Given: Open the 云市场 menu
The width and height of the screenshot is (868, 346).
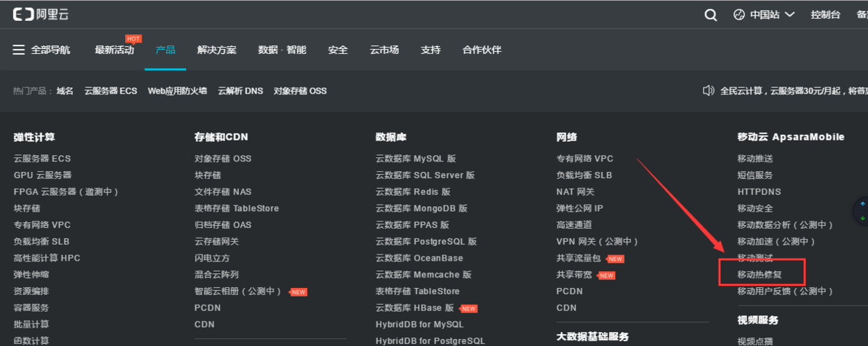Looking at the screenshot, I should 384,50.
